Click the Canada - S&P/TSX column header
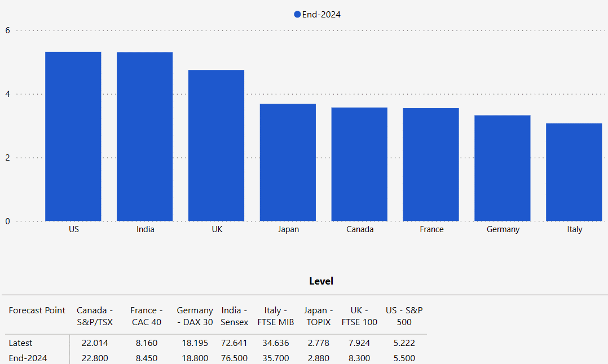Viewport: 608px width, 364px height. point(95,316)
